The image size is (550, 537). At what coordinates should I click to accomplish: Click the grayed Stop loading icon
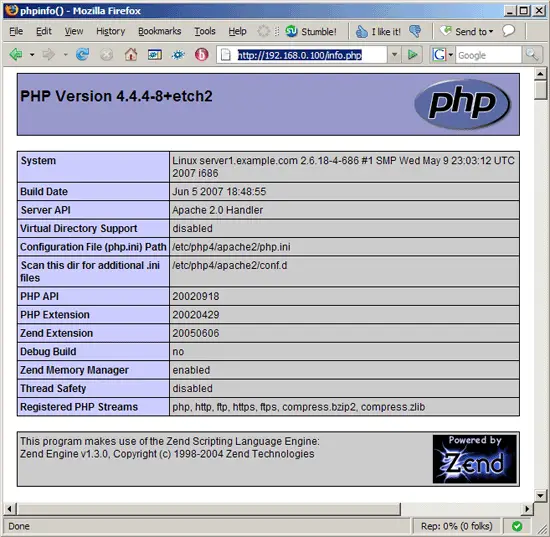click(106, 55)
